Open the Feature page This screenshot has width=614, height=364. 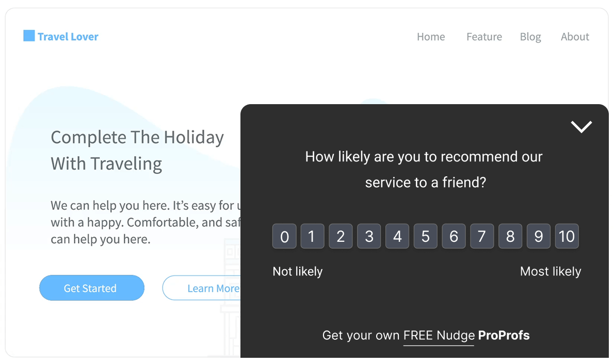click(x=483, y=37)
